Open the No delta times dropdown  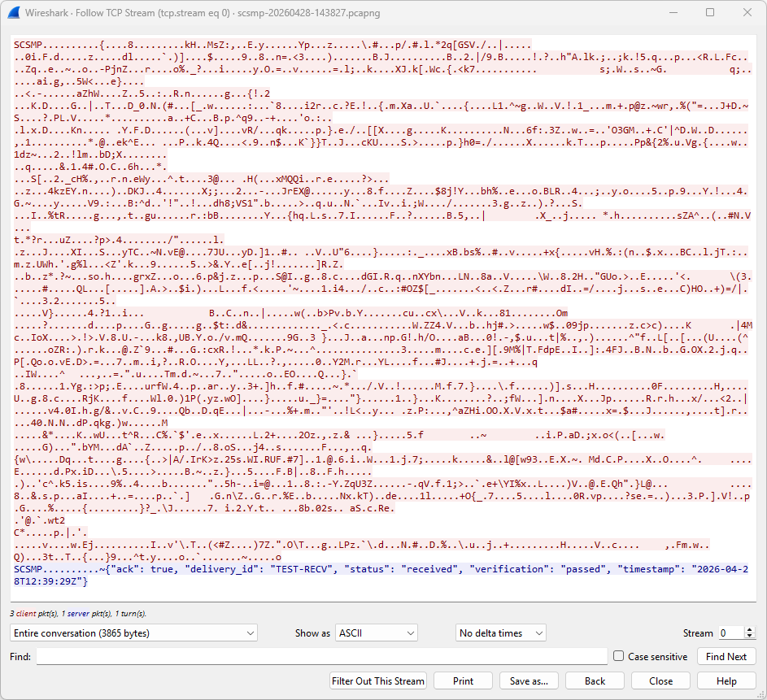pos(500,633)
